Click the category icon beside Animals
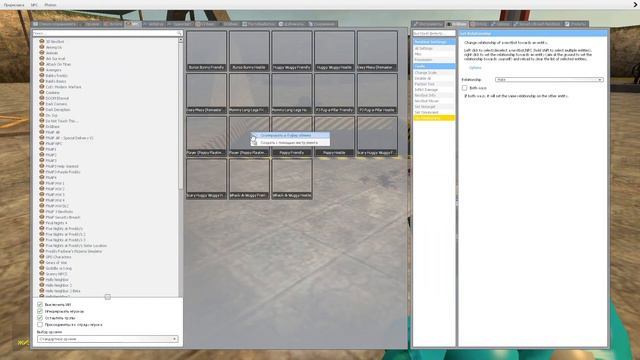Image resolution: width=640 pixels, height=360 pixels. tap(42, 53)
